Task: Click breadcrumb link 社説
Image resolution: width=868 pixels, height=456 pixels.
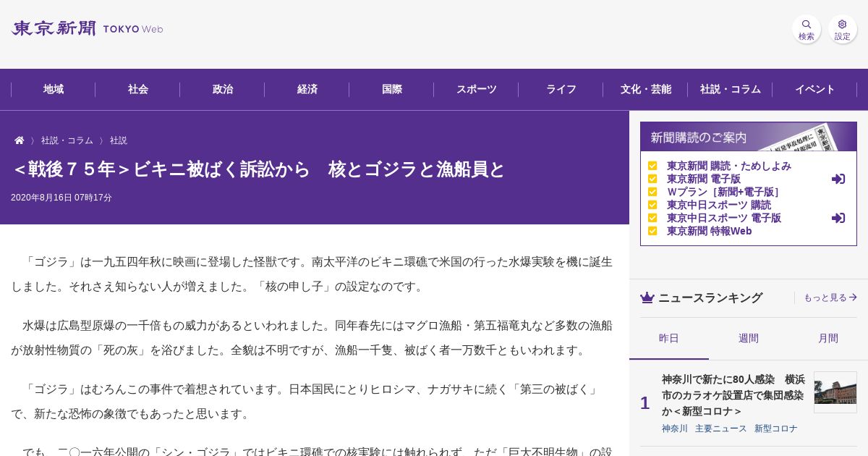Action: (119, 140)
